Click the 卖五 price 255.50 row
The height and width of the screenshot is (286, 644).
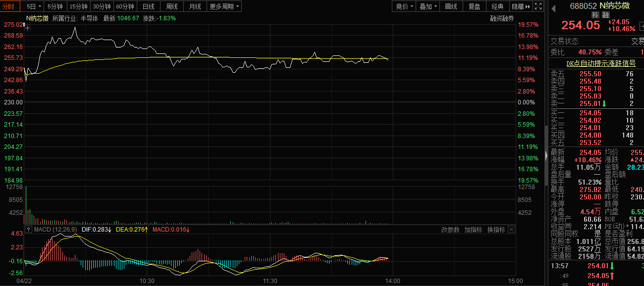596,73
